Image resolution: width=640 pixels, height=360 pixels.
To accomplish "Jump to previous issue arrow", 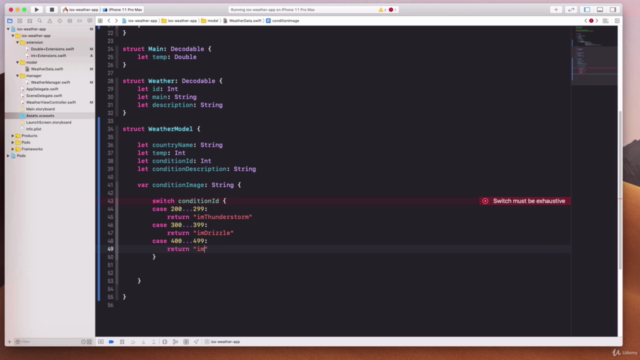I will [x=586, y=20].
